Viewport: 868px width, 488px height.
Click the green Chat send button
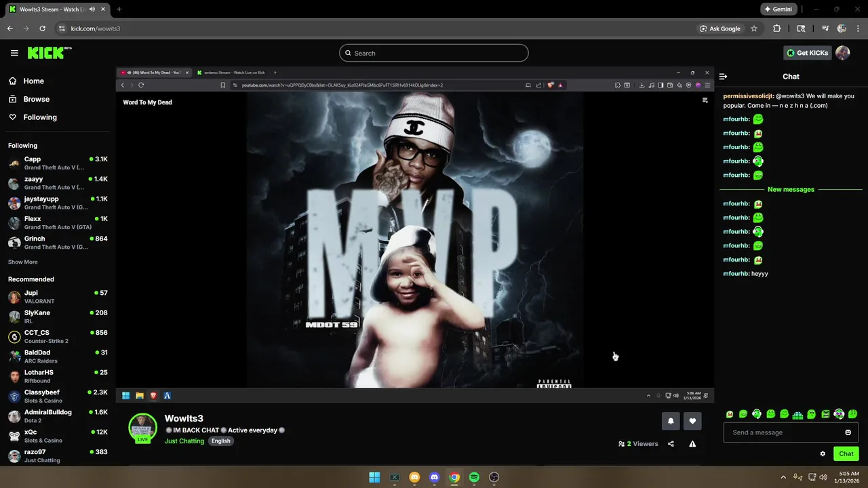click(846, 454)
